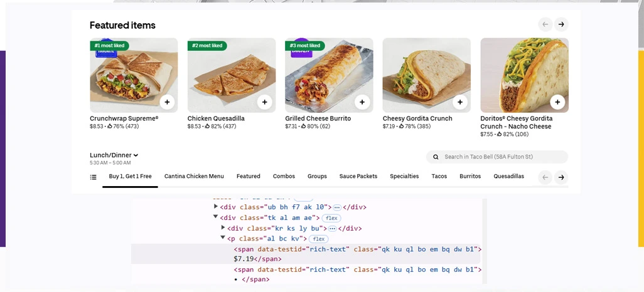Viewport: 644px width, 292px height.
Task: Click price text $8.53 • 76% (473)
Action: click(114, 127)
